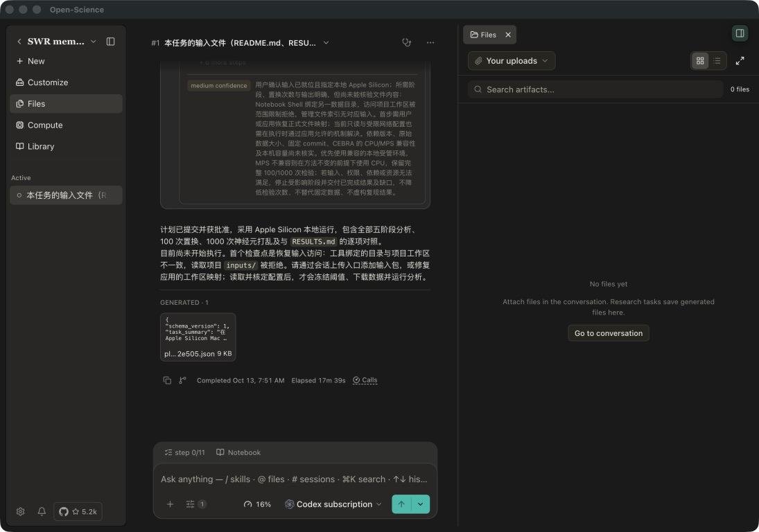Click the stethoscope diagnostics icon

coord(407,42)
